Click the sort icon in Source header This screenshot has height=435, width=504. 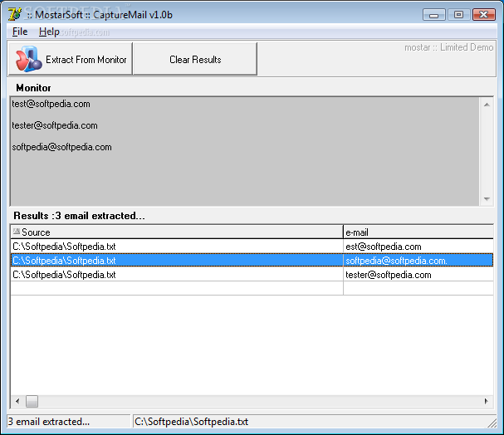(17, 231)
